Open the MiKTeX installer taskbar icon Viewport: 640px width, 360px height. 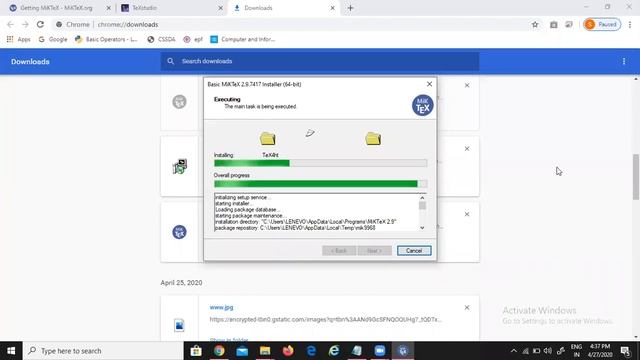[x=403, y=351]
